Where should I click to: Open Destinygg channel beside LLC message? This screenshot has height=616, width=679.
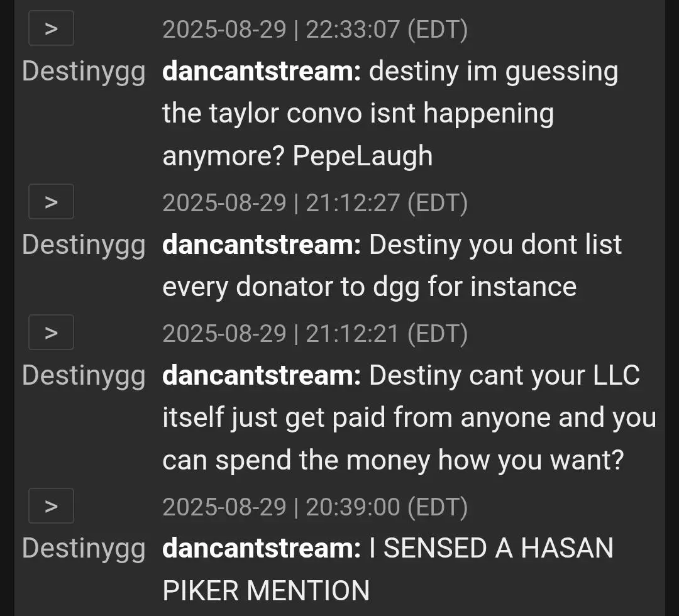(x=84, y=376)
